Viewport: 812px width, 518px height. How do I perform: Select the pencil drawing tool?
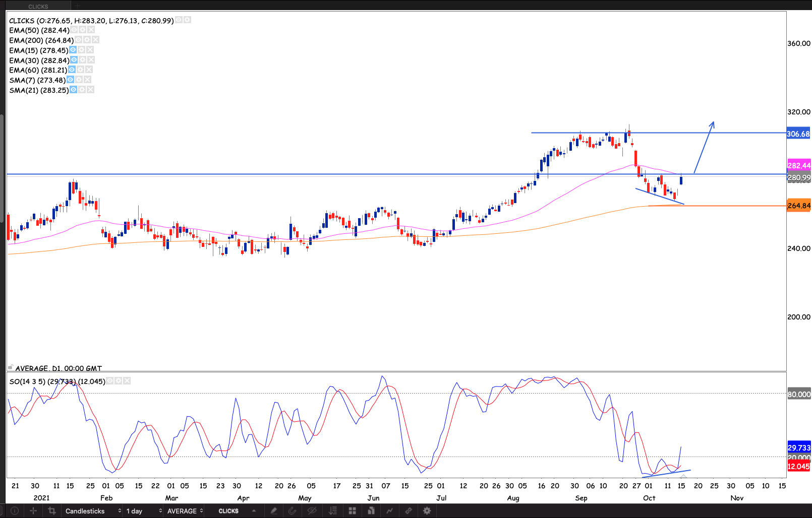(x=273, y=511)
